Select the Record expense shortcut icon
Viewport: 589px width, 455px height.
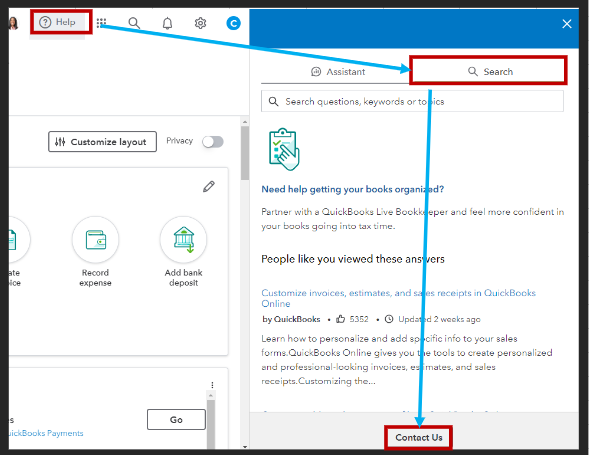(95, 239)
